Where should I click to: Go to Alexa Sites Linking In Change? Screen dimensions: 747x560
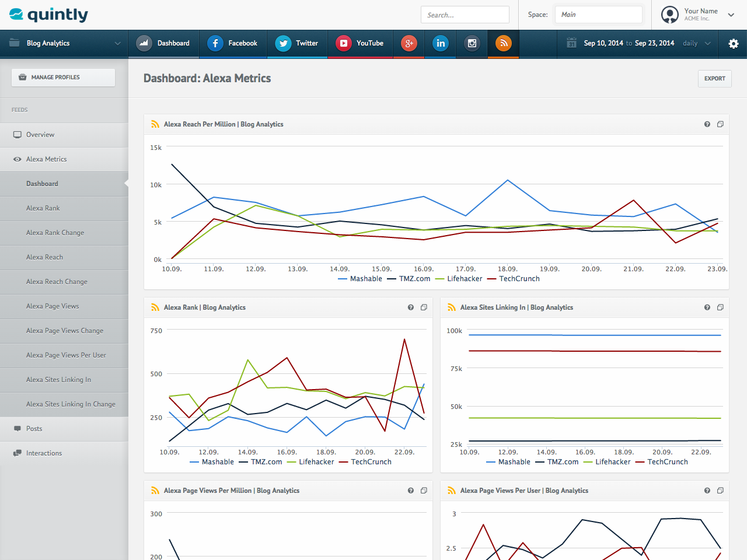click(x=64, y=404)
